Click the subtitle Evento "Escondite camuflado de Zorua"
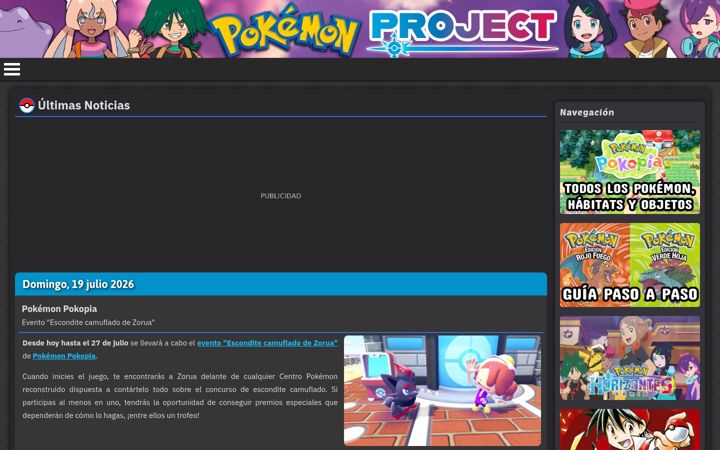 coord(88,322)
